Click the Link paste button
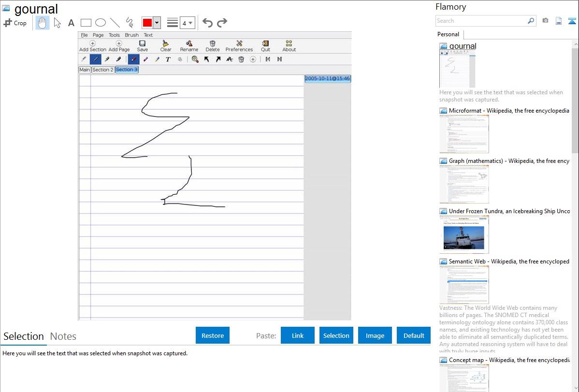The image size is (579, 392). tap(298, 335)
